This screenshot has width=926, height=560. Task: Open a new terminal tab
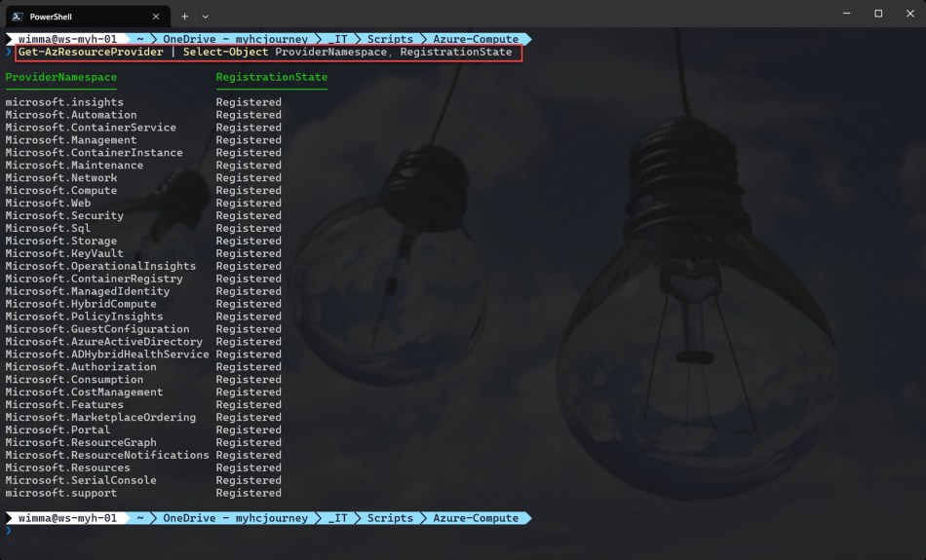click(184, 16)
